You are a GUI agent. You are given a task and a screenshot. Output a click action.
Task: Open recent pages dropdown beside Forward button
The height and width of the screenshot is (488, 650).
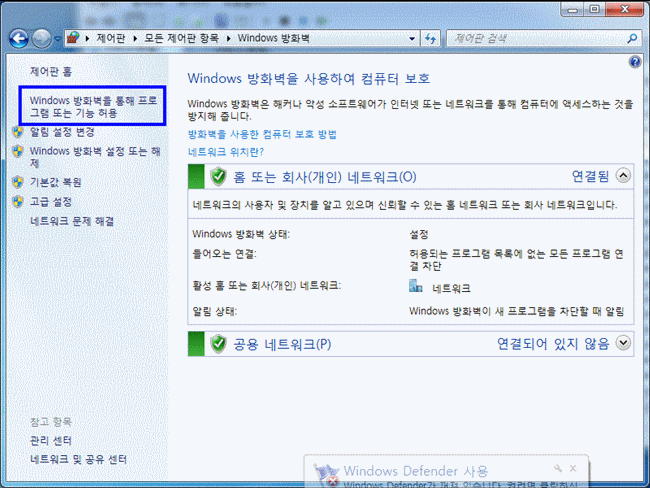tap(58, 39)
